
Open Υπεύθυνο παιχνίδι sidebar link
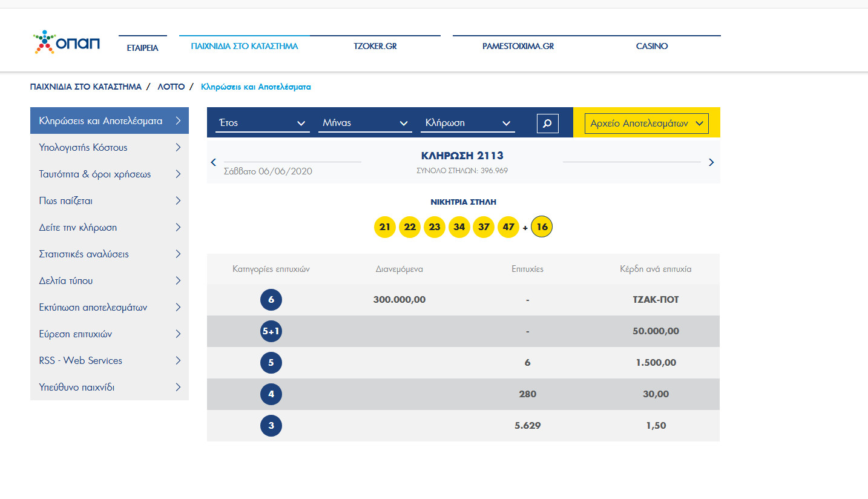click(x=110, y=387)
